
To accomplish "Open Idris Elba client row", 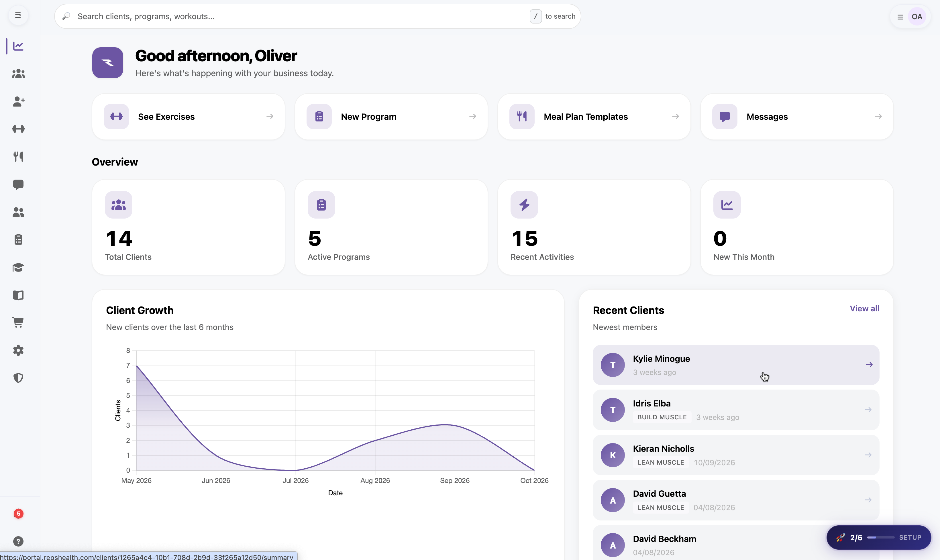I will click(736, 410).
